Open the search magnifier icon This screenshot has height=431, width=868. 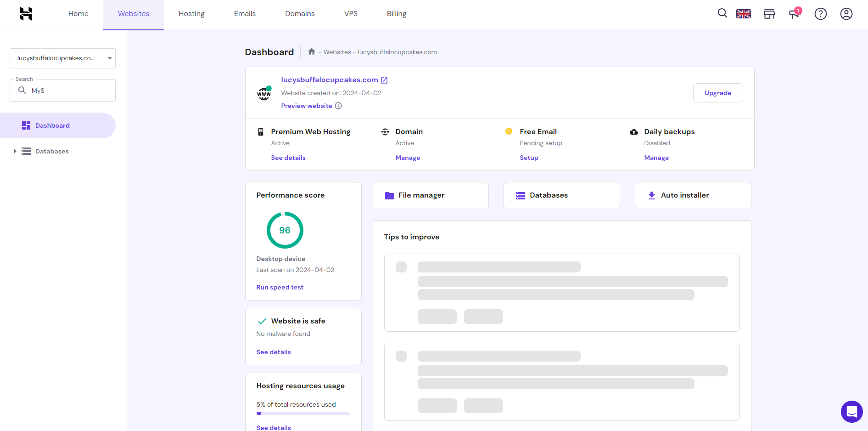click(722, 14)
